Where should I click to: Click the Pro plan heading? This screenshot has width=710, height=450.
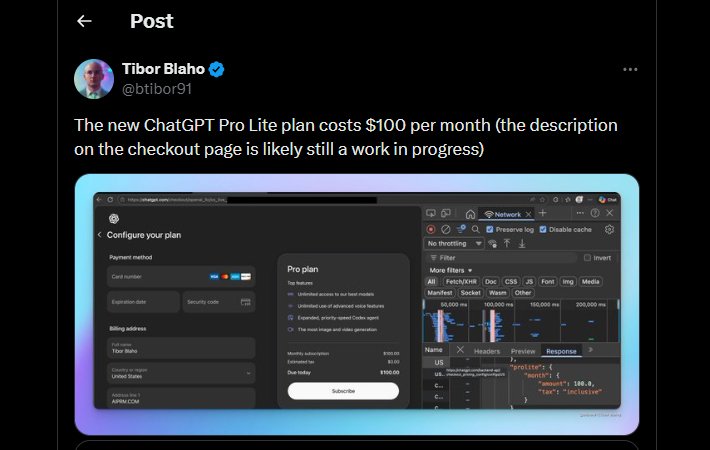[x=302, y=269]
